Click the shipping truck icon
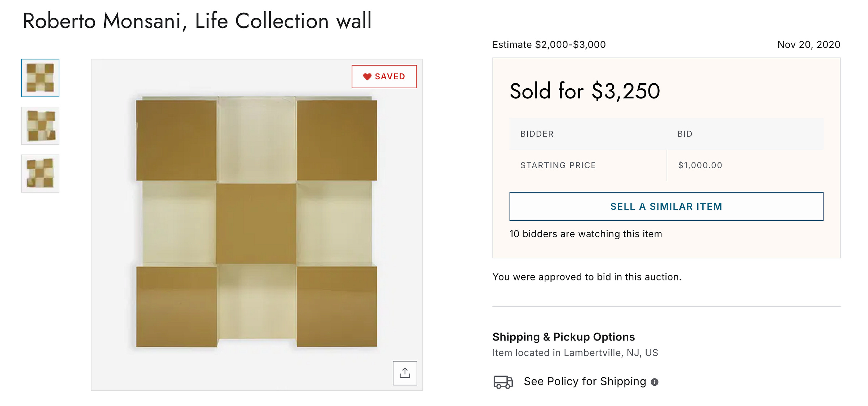868x406 pixels. click(503, 382)
